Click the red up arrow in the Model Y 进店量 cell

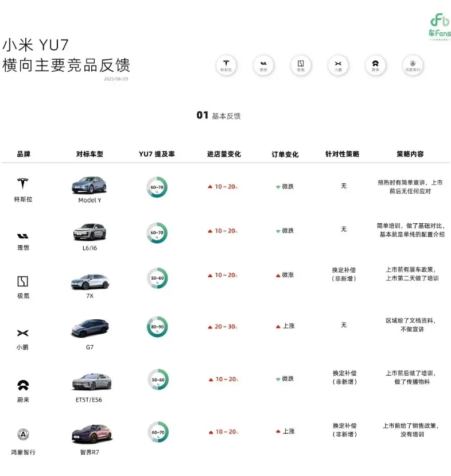(x=210, y=187)
